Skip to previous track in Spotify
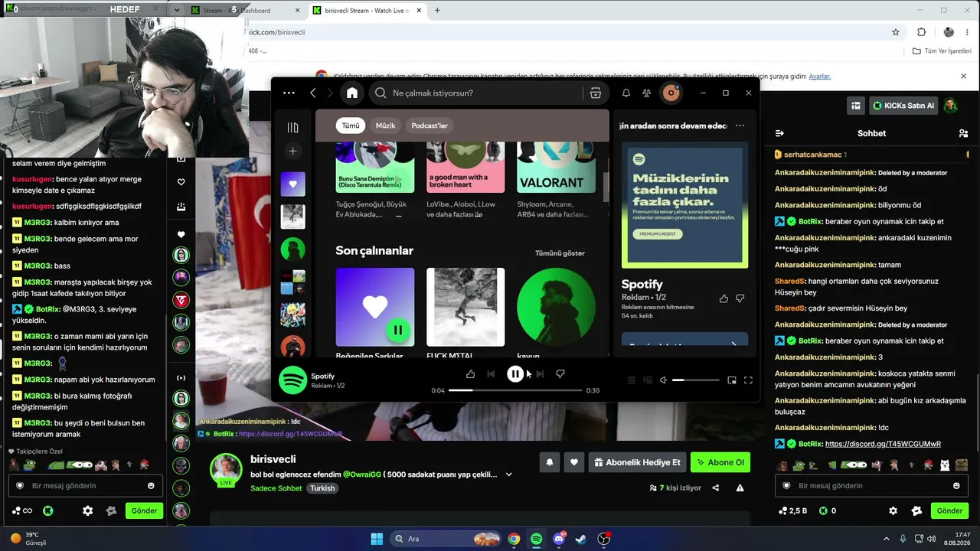 click(491, 374)
